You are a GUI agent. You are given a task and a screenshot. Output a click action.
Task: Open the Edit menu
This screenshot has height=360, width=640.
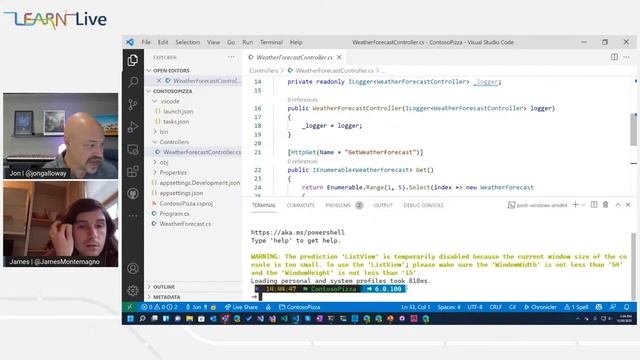[x=163, y=42]
